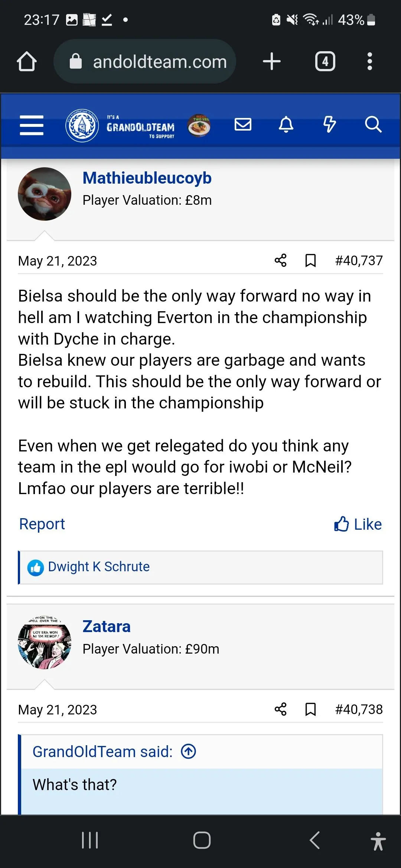The width and height of the screenshot is (401, 868).
Task: Open the What's New lightning icon
Action: pos(329,125)
